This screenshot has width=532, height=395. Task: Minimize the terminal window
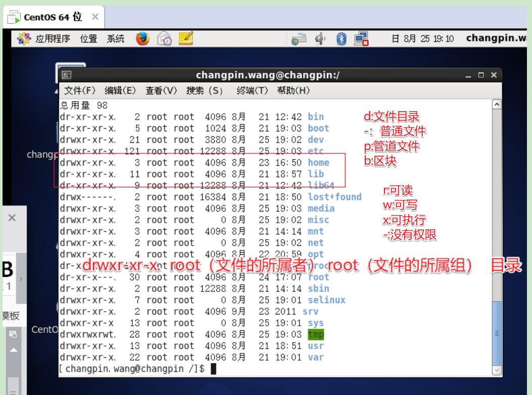[468, 75]
